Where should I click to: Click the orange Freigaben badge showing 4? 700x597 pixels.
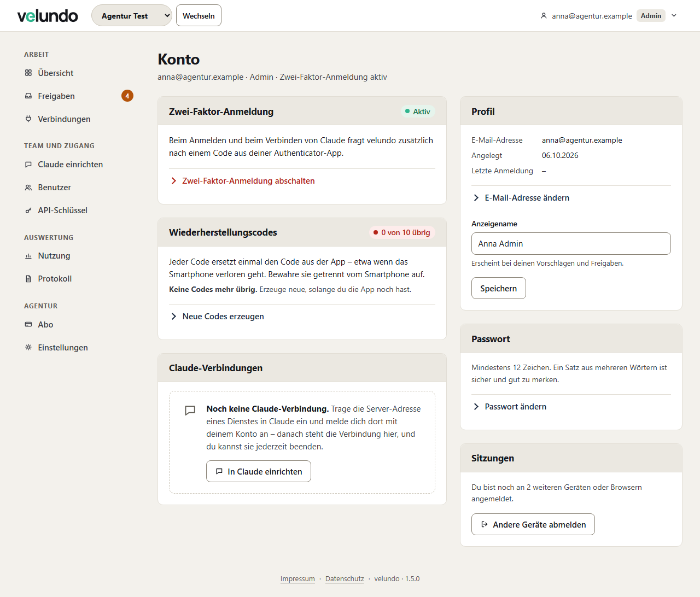(x=127, y=96)
